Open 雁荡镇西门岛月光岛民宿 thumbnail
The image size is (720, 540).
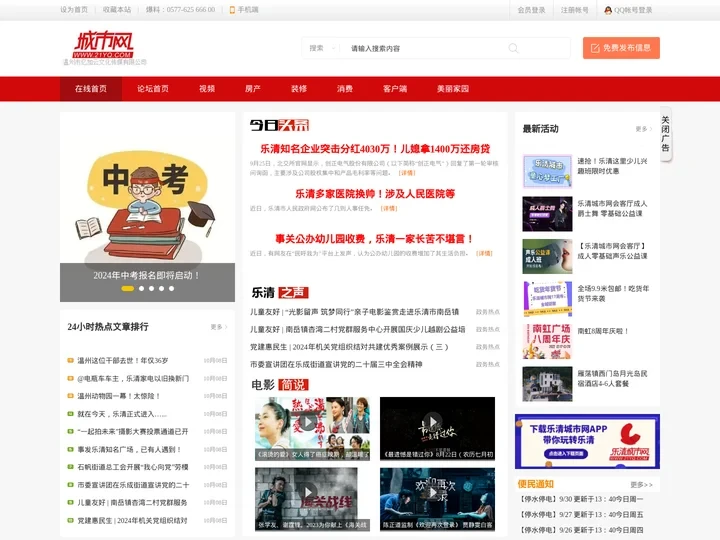pyautogui.click(x=547, y=384)
